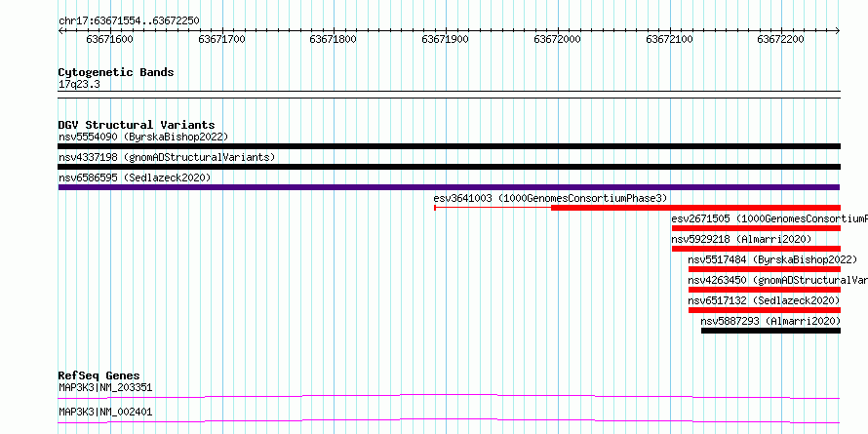The image size is (868, 434).
Task: Click the magenta NM_203351 transcript line
Action: [x=449, y=396]
